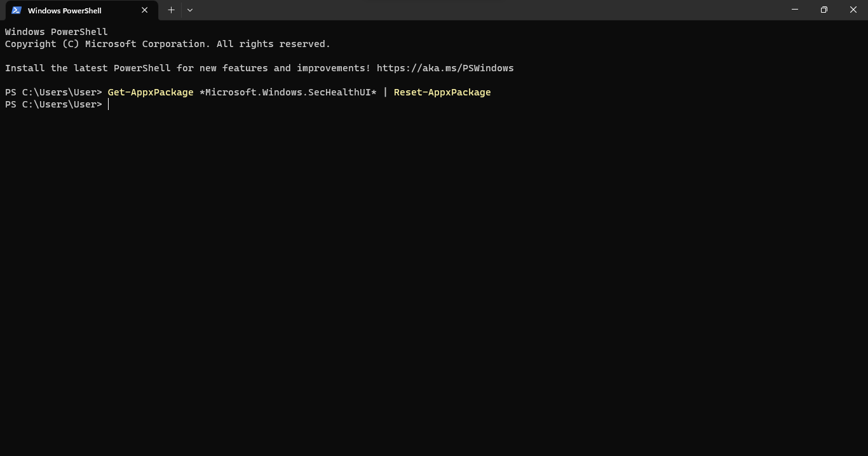Click the Reset-AppxPackage command text
Viewport: 868px width, 456px height.
tap(442, 92)
